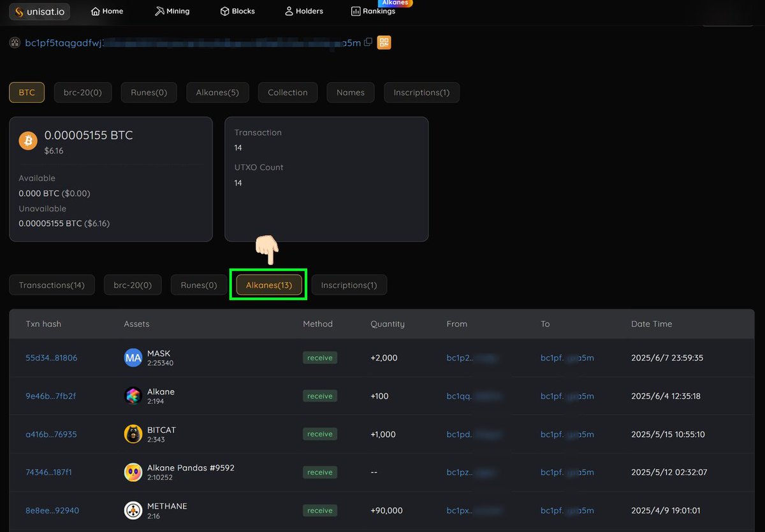Switch to the lower brc-20(0) tab
The width and height of the screenshot is (765, 532).
[x=133, y=285]
